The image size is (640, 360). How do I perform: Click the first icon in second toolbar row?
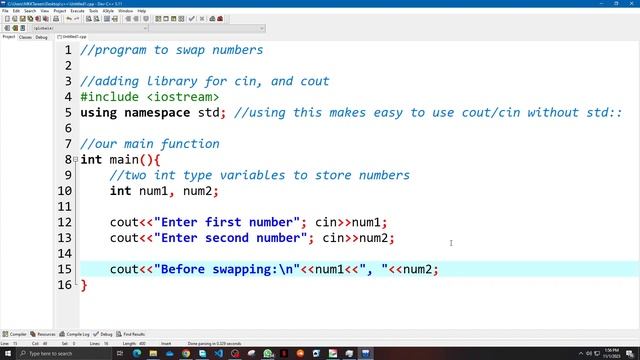click(x=7, y=28)
